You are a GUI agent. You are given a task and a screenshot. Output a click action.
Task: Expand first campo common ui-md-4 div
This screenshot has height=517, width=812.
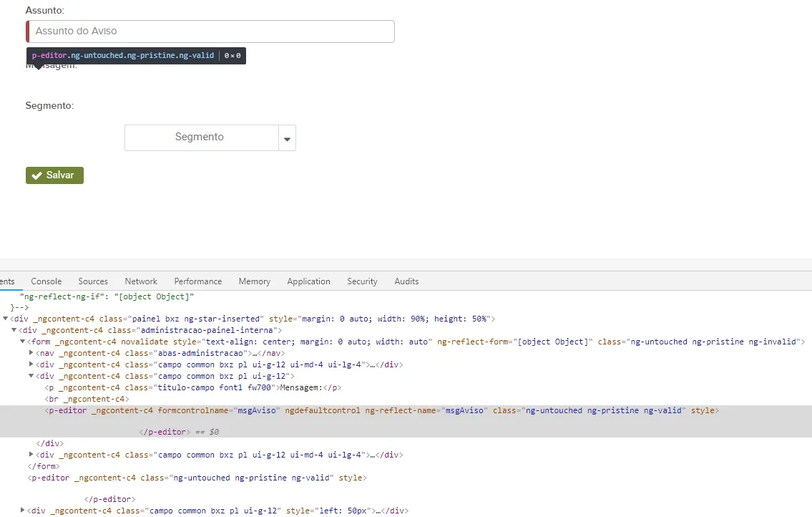pyautogui.click(x=31, y=364)
